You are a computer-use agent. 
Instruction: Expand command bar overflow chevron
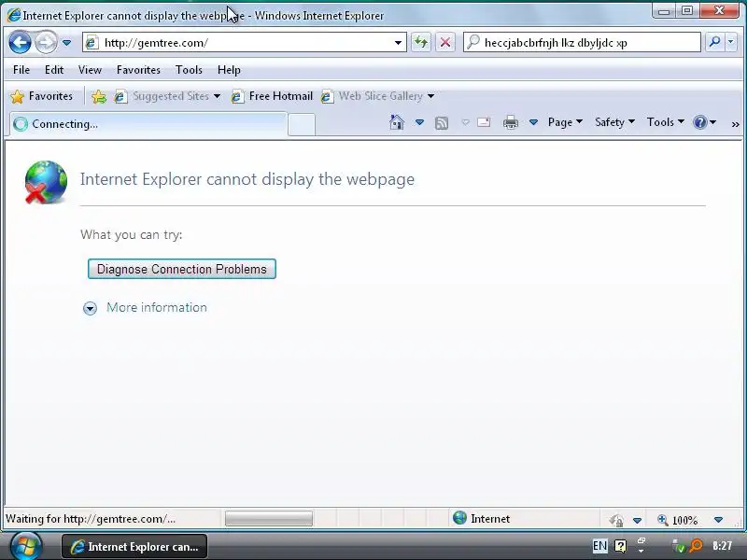click(735, 124)
